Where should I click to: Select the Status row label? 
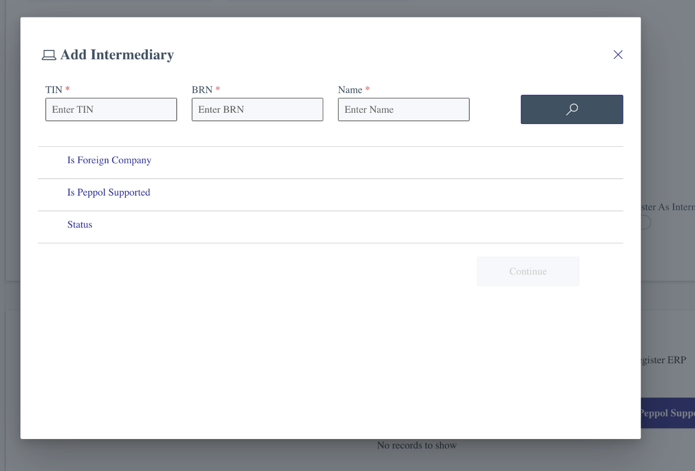[x=80, y=225]
